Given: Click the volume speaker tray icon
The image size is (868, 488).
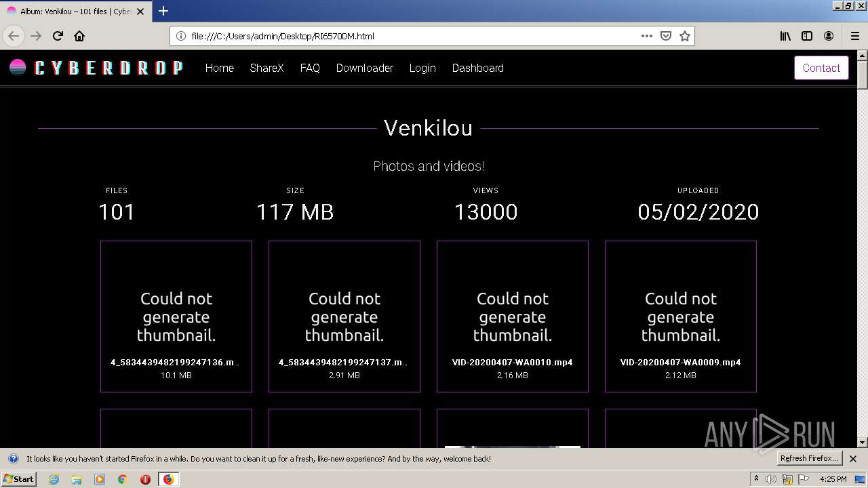Looking at the screenshot, I should coord(771,479).
